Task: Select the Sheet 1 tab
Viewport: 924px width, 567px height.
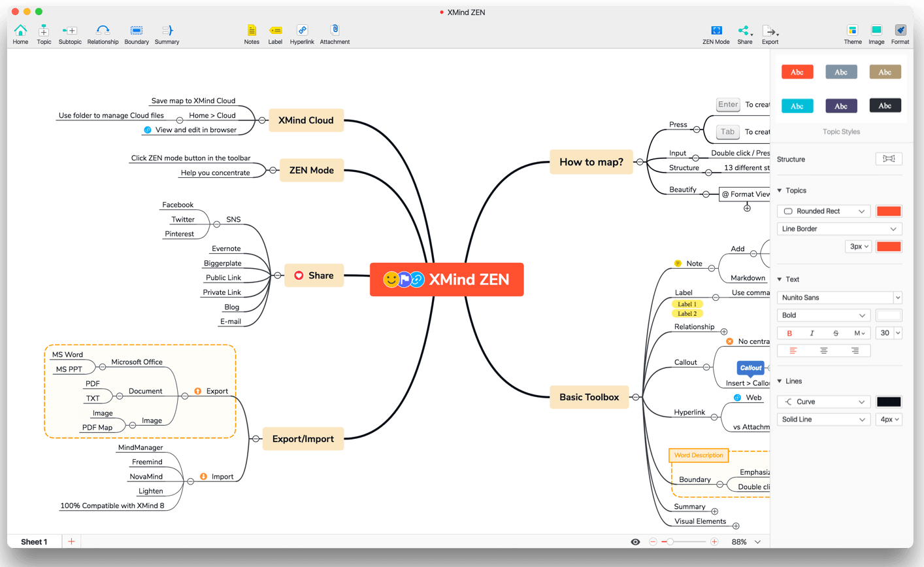Action: 34,541
